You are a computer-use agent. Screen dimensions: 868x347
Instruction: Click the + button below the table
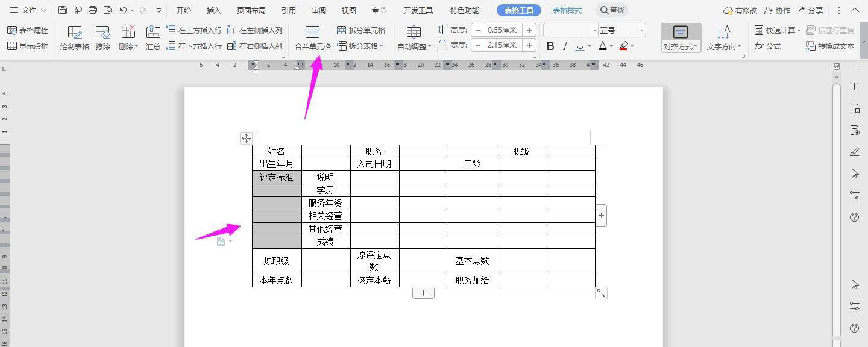423,292
